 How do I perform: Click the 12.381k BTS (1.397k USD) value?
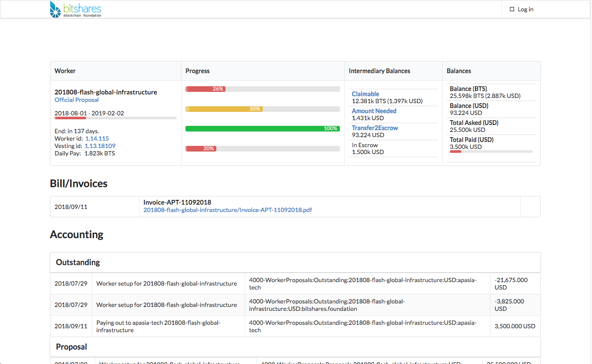[387, 101]
